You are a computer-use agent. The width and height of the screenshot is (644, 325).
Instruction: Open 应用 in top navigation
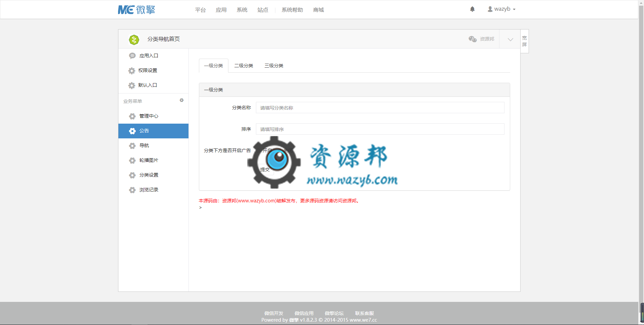coord(221,10)
